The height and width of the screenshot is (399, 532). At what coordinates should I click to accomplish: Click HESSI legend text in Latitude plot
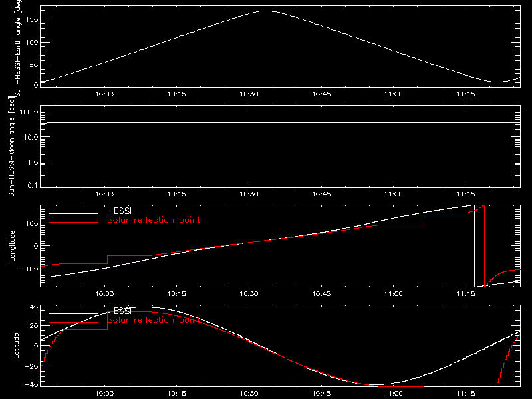click(x=120, y=311)
